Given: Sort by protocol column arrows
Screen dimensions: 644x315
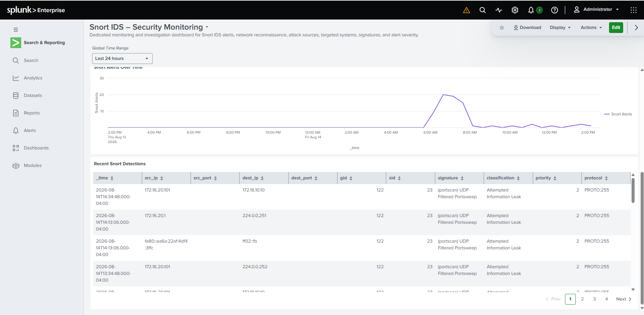Looking at the screenshot, I should (606, 178).
